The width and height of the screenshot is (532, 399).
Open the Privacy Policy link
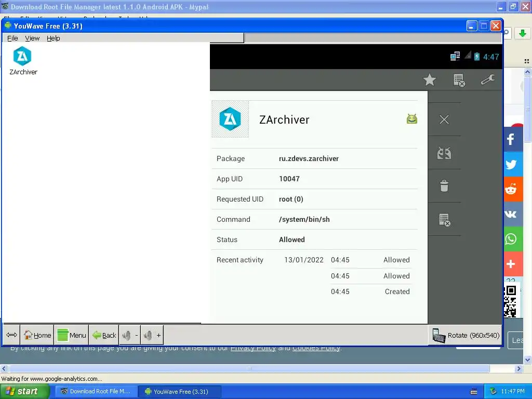[x=253, y=348]
